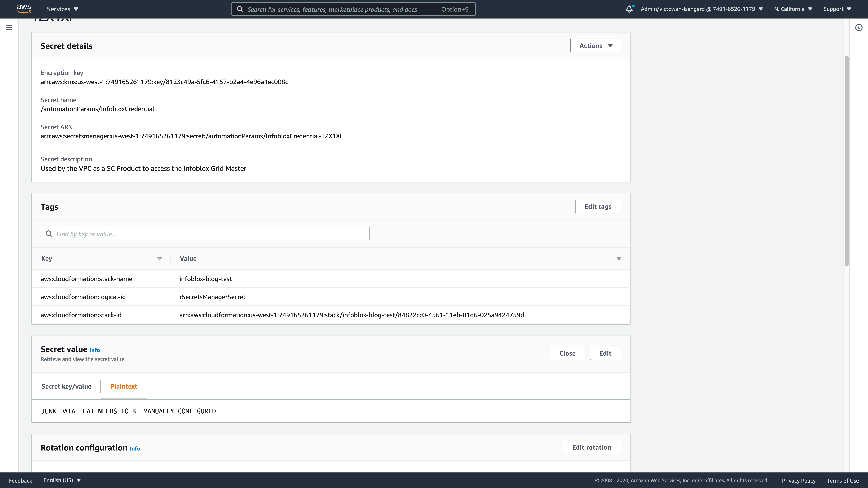Select the JUNK DATA plaintext secret value
868x488 pixels.
[x=128, y=411]
